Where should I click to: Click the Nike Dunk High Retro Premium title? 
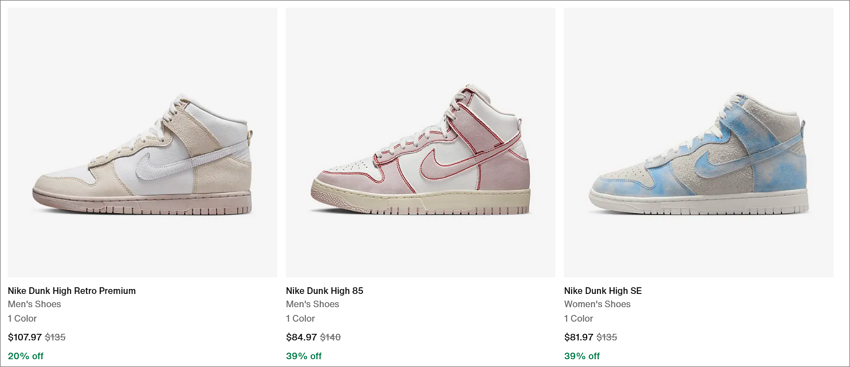click(x=72, y=291)
